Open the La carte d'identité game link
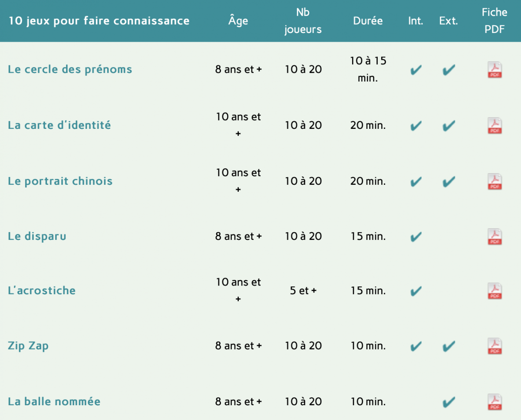Screen dimensions: 521x420 pyautogui.click(x=59, y=125)
